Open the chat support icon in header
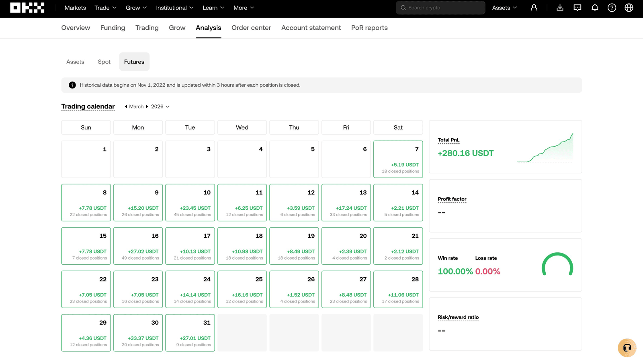 click(577, 8)
